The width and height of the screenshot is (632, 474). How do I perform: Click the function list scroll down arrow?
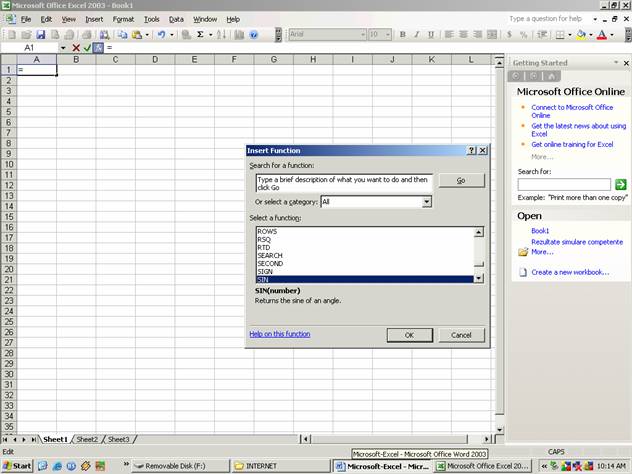click(478, 278)
